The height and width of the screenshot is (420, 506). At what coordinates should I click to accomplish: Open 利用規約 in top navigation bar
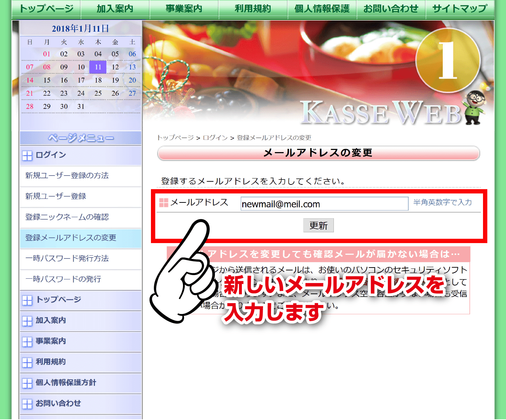pyautogui.click(x=253, y=9)
